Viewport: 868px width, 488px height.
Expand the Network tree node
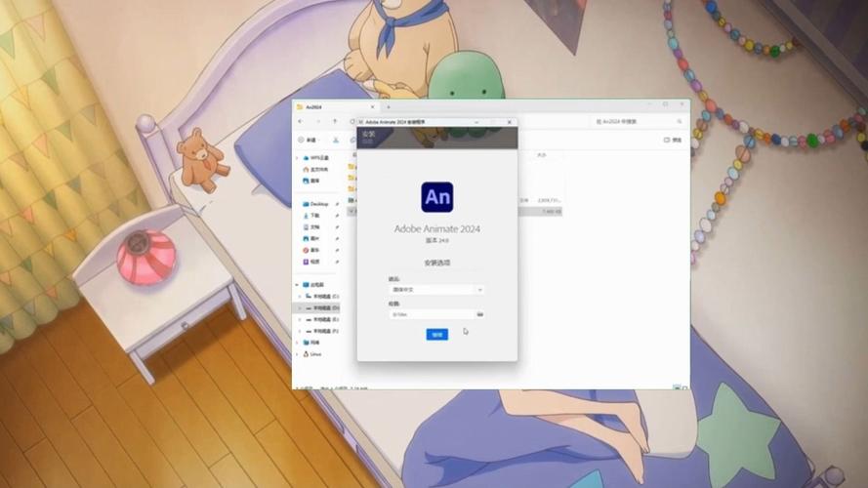point(297,343)
